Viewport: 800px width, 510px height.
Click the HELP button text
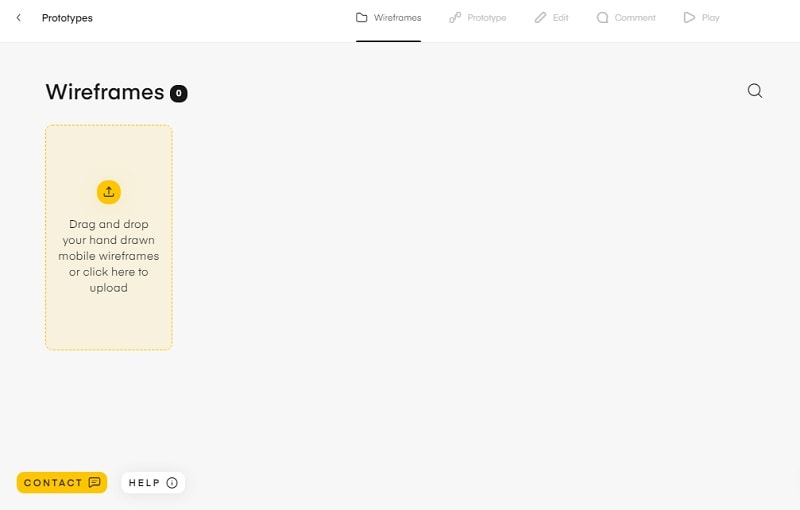[144, 483]
